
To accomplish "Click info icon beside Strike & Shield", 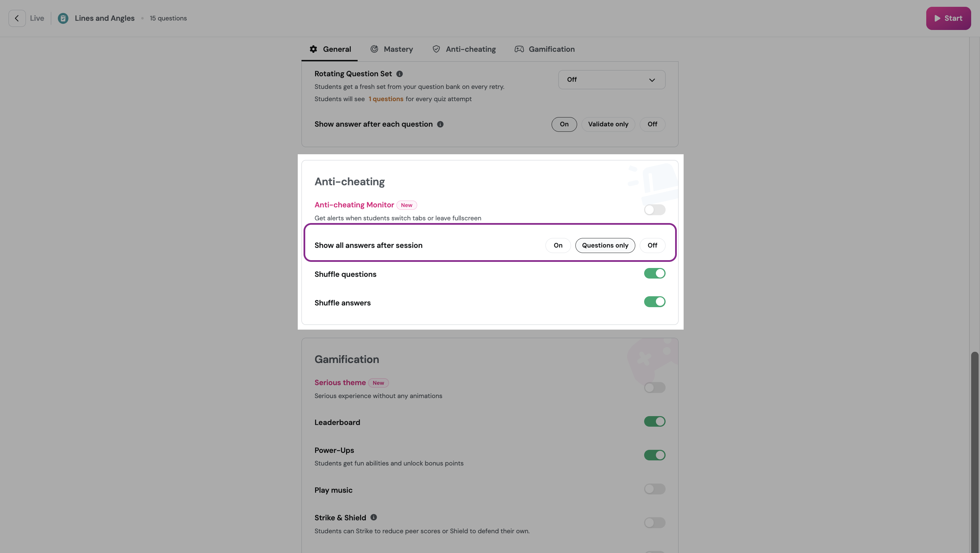I will click(374, 517).
